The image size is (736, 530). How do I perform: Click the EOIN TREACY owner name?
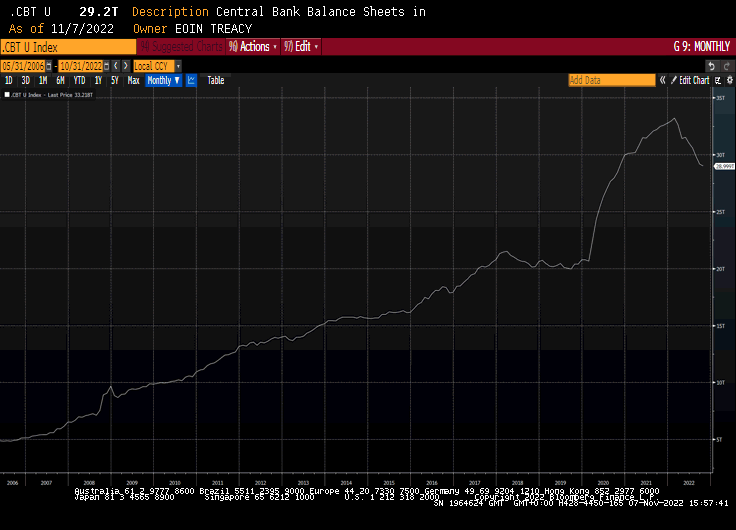(x=214, y=29)
